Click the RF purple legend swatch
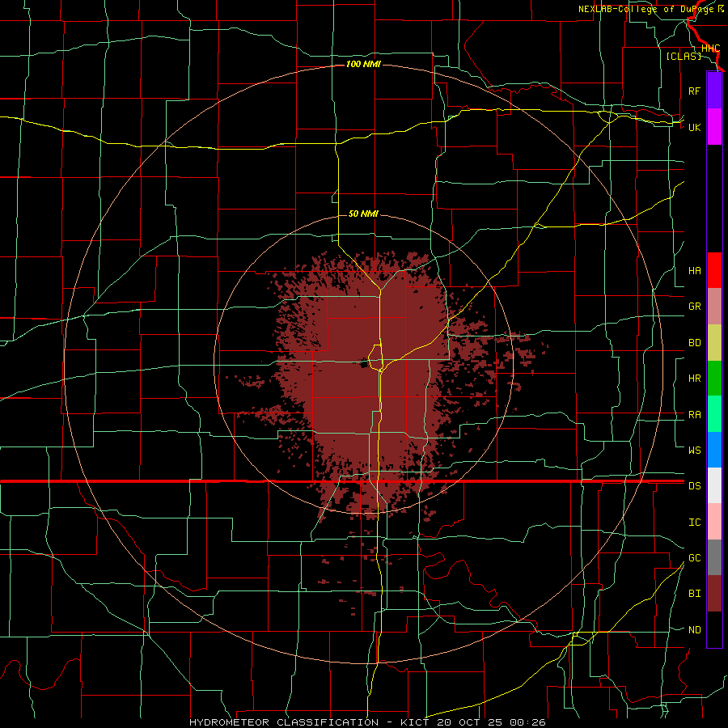Screen dimensions: 728x728 coord(714,91)
